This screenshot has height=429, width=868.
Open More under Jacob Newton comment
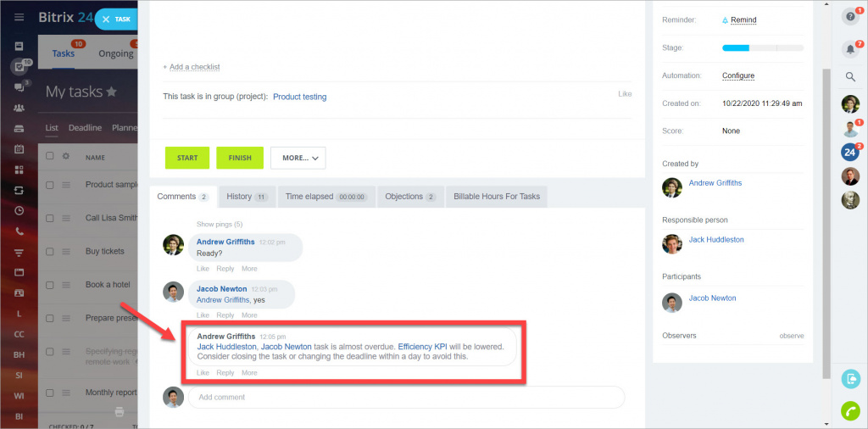coord(249,315)
